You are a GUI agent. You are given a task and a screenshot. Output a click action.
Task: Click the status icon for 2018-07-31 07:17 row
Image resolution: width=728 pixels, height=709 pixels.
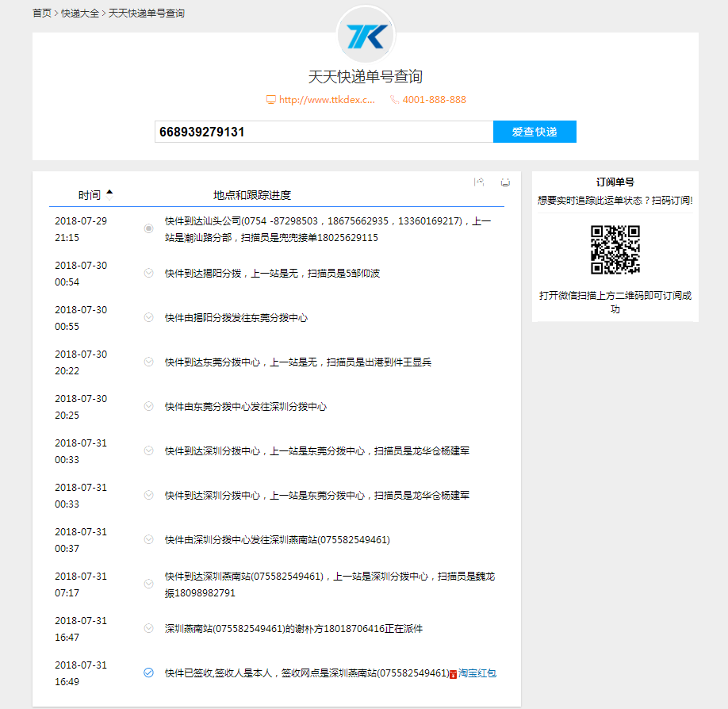click(x=148, y=584)
